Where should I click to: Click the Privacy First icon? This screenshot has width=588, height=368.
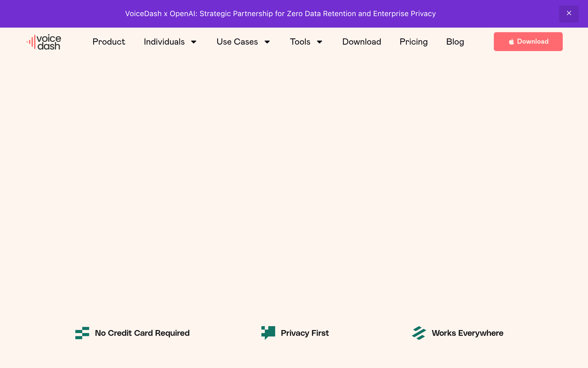268,333
